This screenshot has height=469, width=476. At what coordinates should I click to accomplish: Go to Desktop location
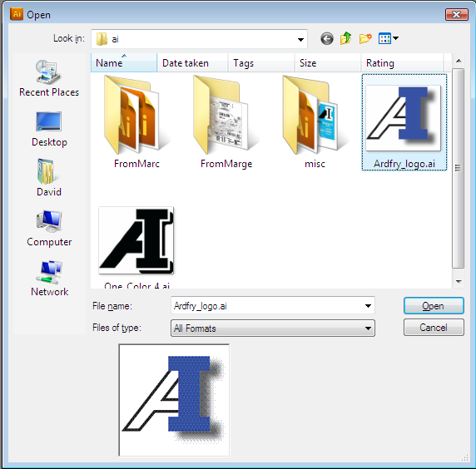point(49,129)
